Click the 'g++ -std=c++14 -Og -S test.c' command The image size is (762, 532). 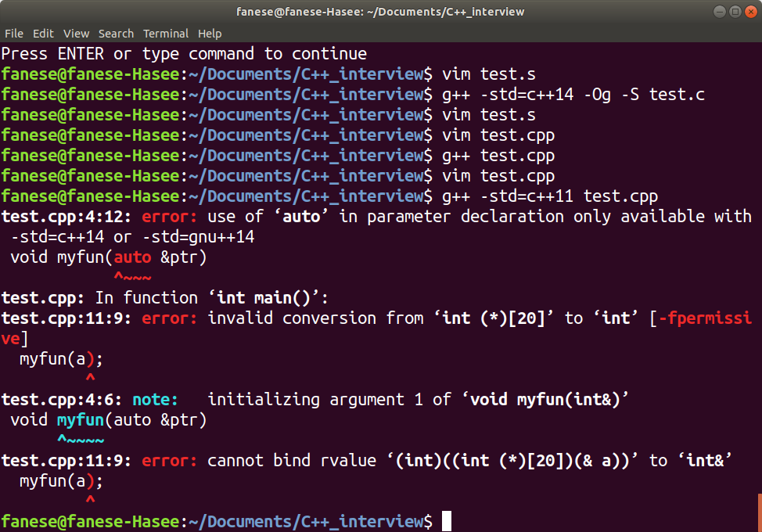click(573, 94)
